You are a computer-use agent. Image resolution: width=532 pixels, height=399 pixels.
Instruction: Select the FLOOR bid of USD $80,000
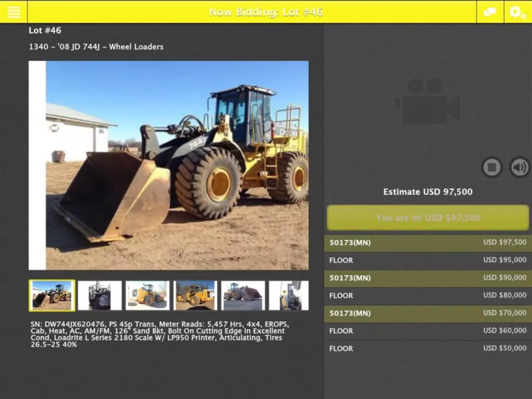click(428, 296)
